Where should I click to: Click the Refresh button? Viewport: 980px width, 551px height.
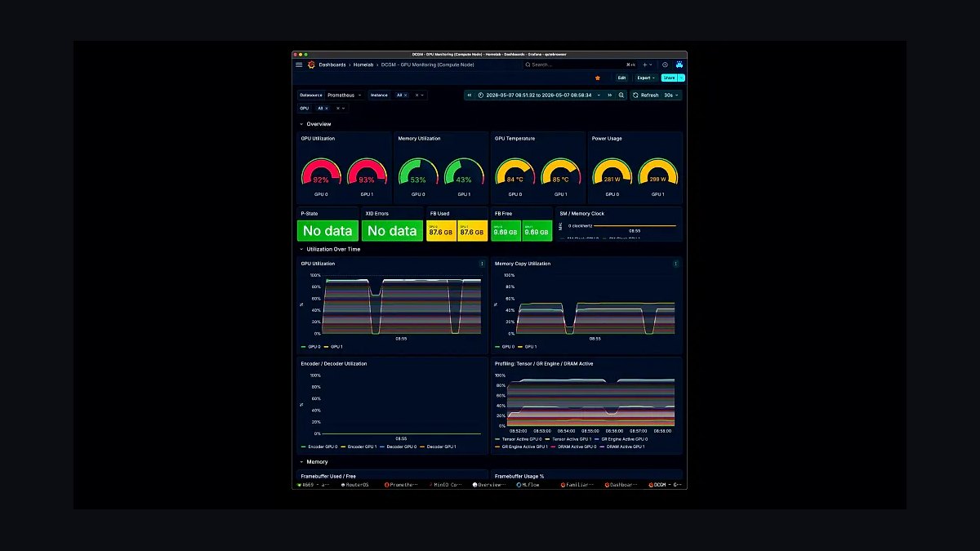[x=645, y=95]
